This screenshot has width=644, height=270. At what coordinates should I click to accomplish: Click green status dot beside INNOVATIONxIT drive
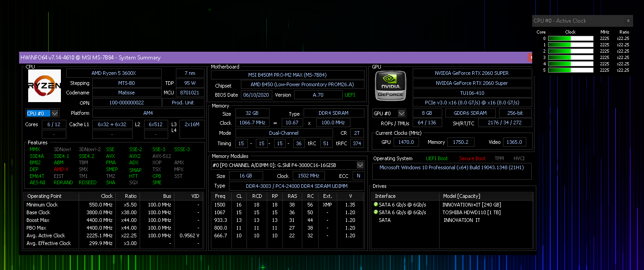click(x=376, y=205)
